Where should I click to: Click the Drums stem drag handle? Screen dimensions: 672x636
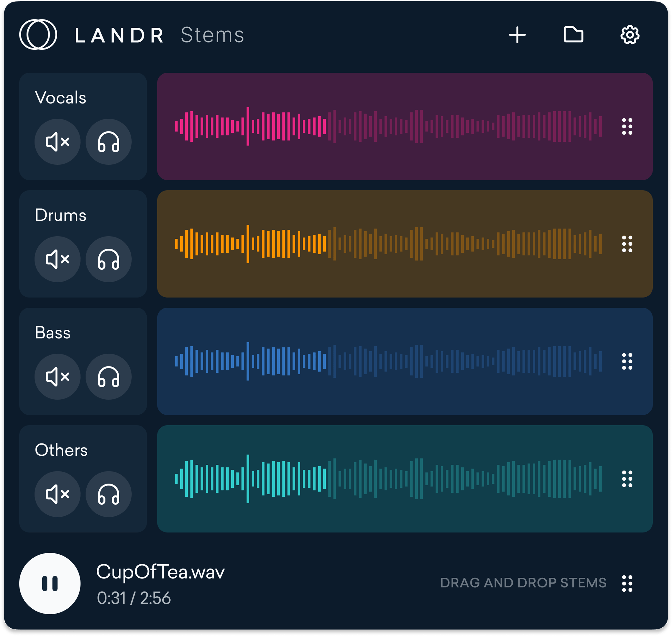(x=627, y=244)
